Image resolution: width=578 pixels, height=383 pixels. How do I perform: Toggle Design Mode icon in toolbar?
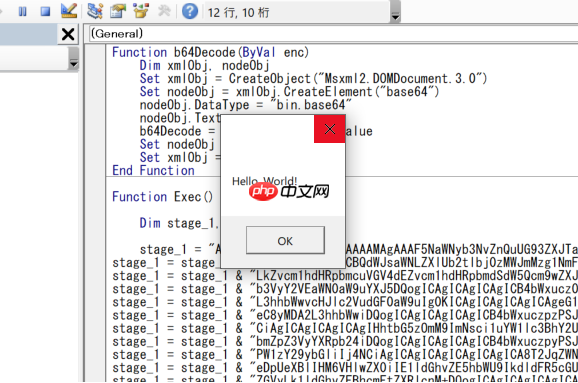69,11
